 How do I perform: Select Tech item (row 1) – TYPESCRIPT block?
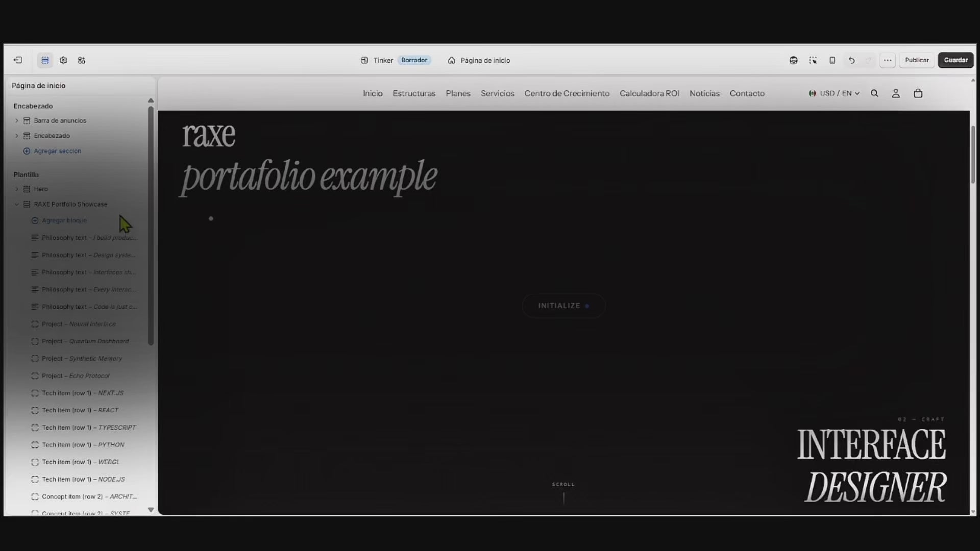pyautogui.click(x=84, y=428)
